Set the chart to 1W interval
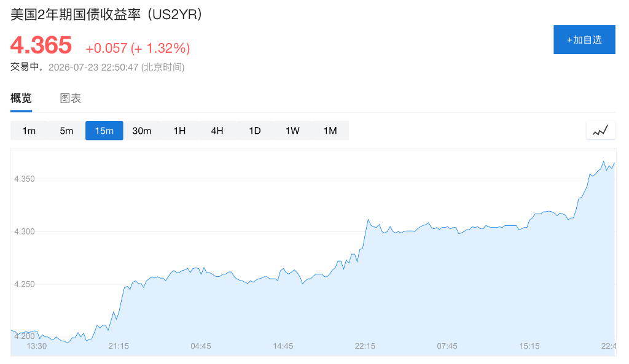Image resolution: width=629 pixels, height=364 pixels. [x=292, y=131]
